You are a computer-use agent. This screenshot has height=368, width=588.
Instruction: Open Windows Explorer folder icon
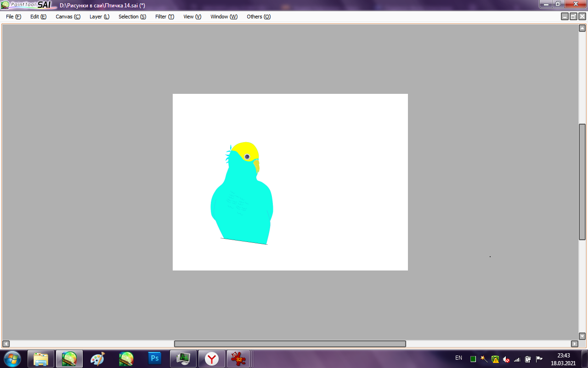41,358
